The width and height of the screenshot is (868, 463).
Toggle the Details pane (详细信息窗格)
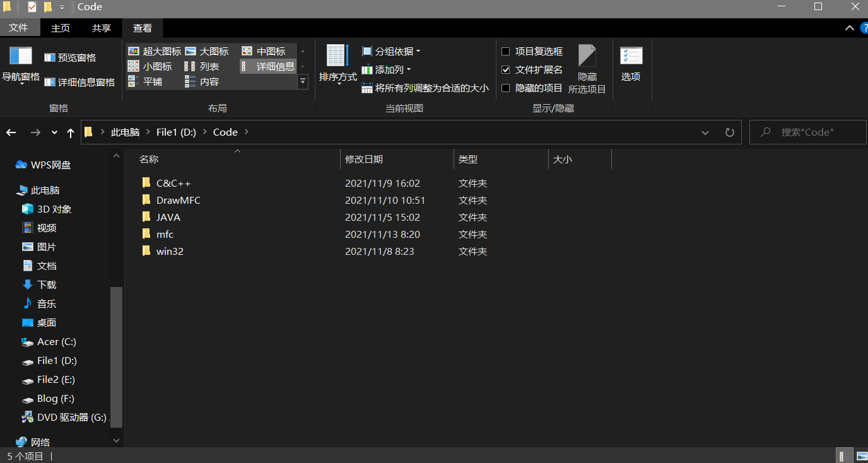click(x=79, y=82)
